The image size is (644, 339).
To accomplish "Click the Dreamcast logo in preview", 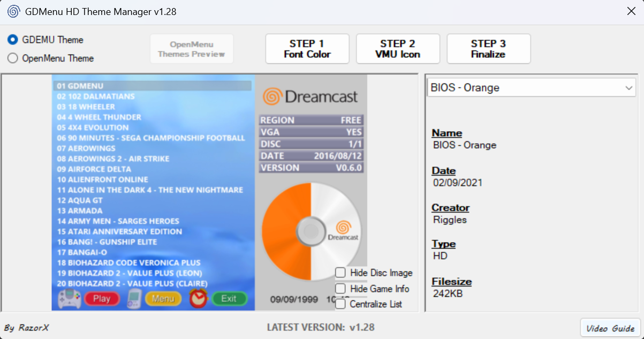I will 310,96.
